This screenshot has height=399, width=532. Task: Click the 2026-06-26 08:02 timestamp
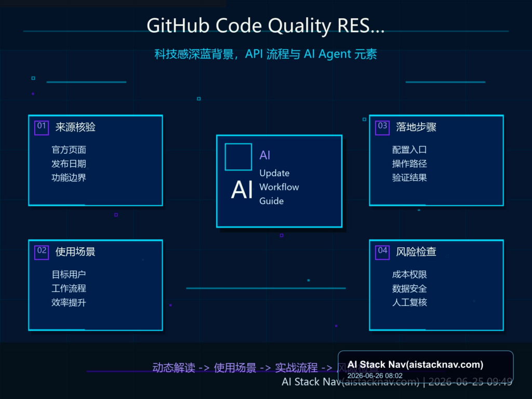click(375, 376)
